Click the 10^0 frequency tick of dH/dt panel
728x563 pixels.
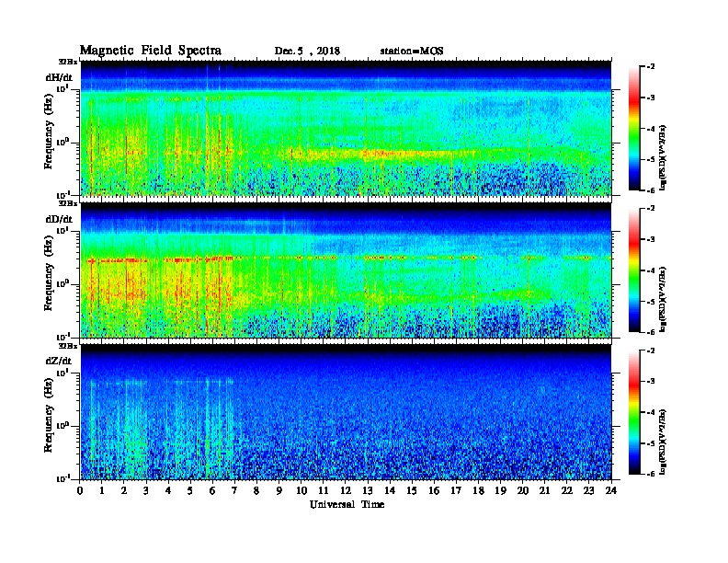click(62, 142)
